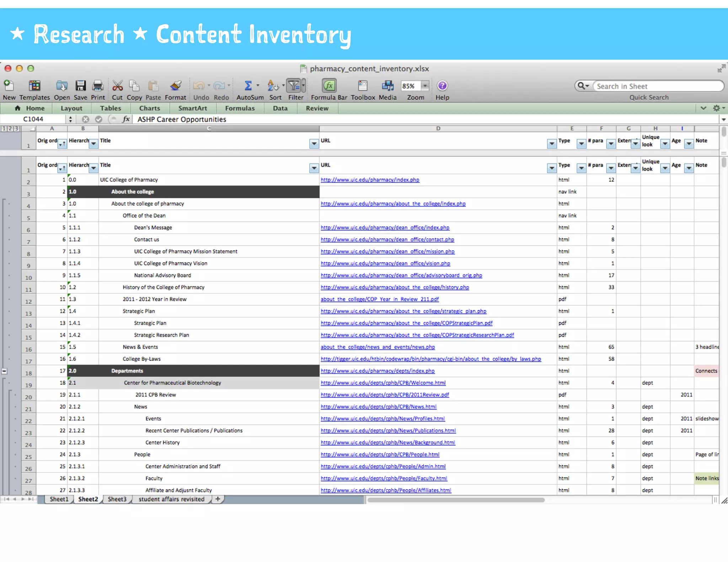Open the People/Faculty.html link
Image resolution: width=728 pixels, height=562 pixels.
384,478
